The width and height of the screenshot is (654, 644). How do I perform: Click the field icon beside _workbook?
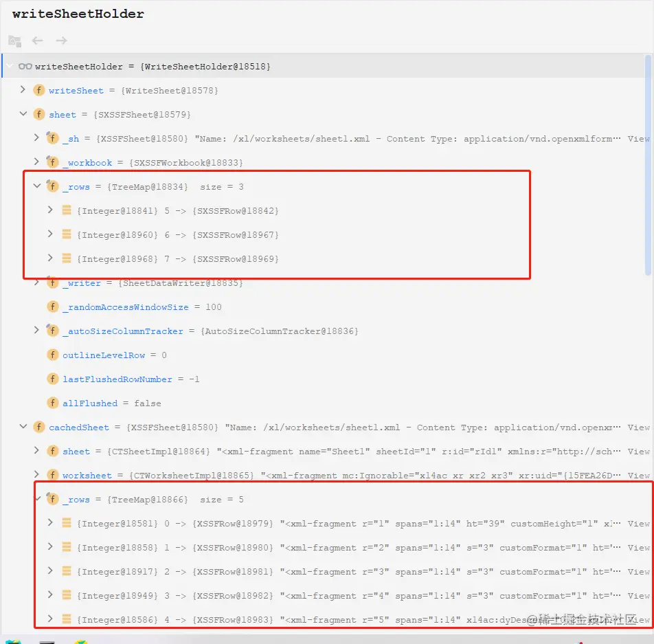click(53, 162)
